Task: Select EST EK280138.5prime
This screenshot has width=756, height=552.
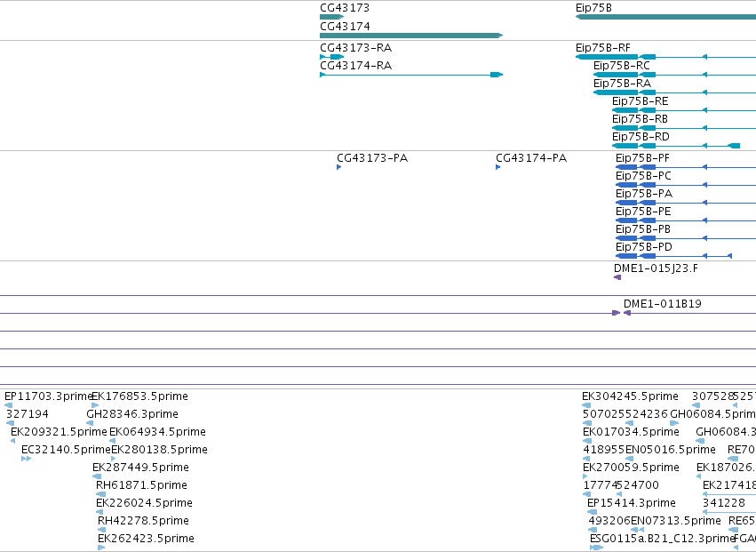Action: pos(160,450)
